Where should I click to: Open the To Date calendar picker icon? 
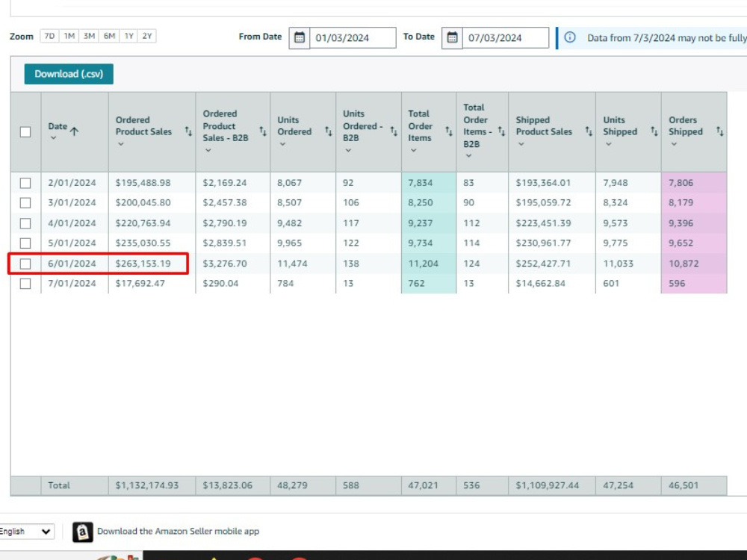click(452, 37)
